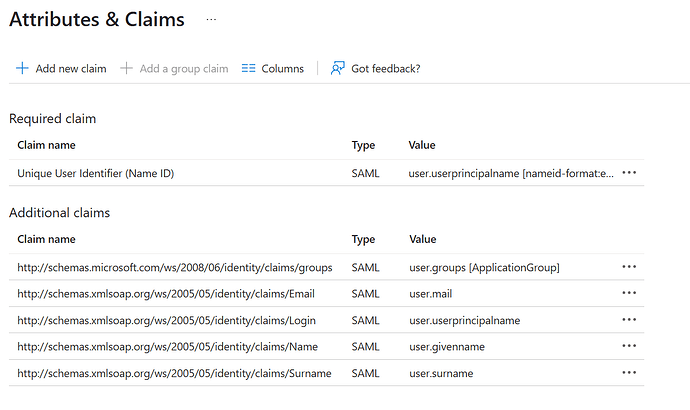
Task: Select the Unique User Identifier (Name ID) claim
Action: click(x=96, y=173)
